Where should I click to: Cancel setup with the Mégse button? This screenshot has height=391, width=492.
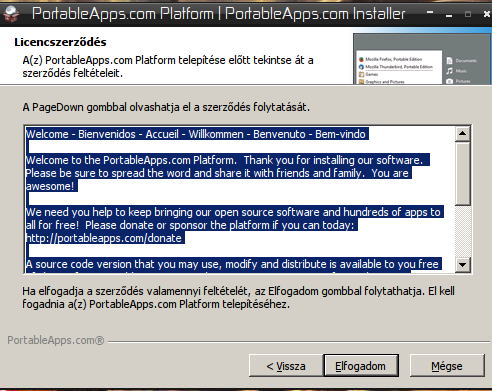(x=447, y=366)
